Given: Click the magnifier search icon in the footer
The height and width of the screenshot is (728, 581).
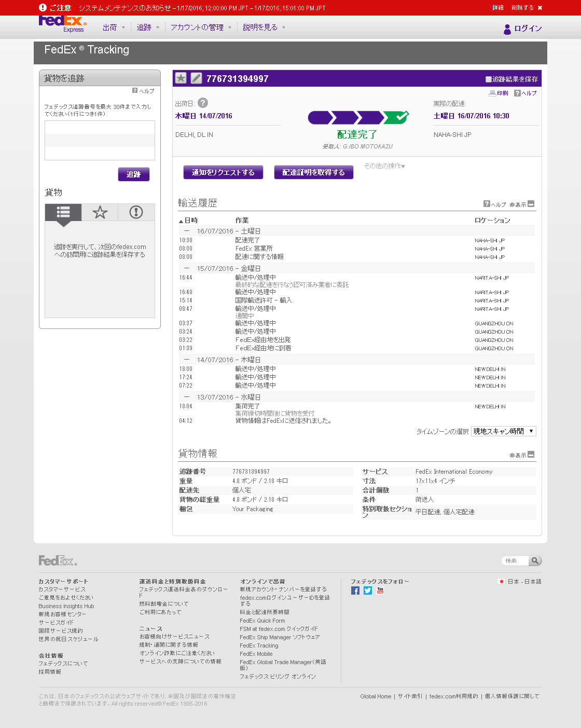Looking at the screenshot, I should tap(535, 560).
